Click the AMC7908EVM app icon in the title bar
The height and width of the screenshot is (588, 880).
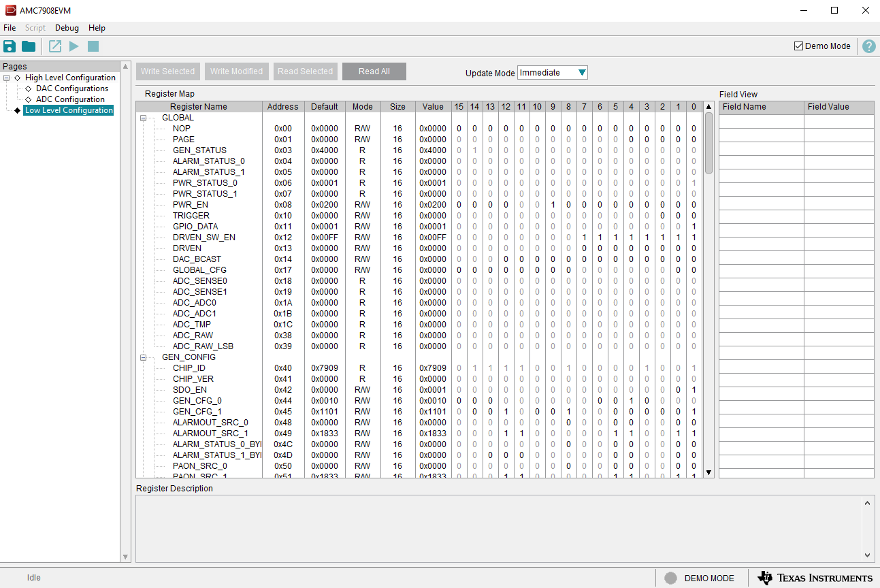click(11, 10)
